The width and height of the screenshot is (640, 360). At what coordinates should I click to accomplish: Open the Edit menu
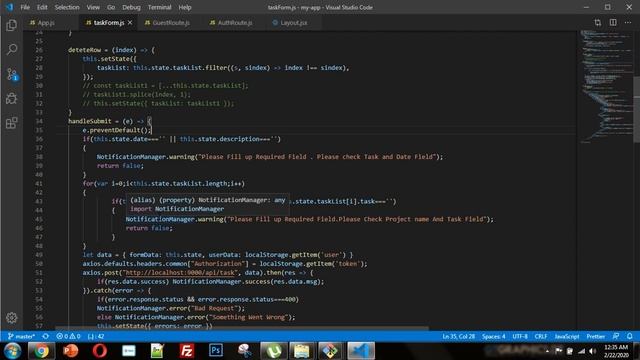(42, 7)
